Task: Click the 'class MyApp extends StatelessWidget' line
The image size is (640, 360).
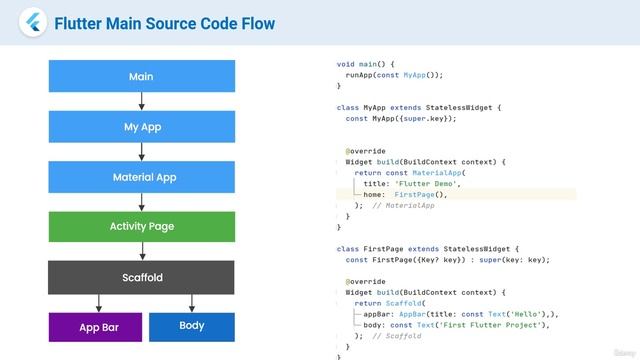Action: click(419, 108)
